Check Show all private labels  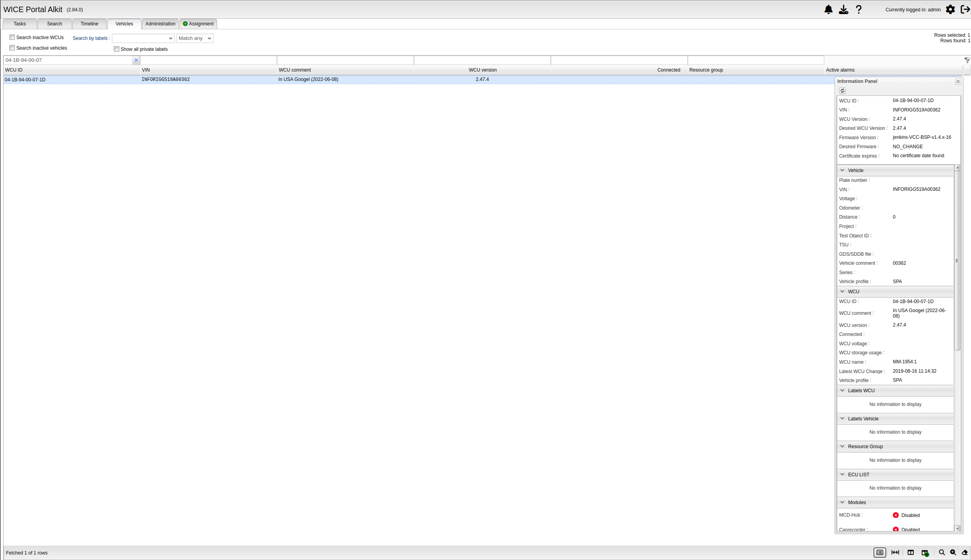point(117,49)
